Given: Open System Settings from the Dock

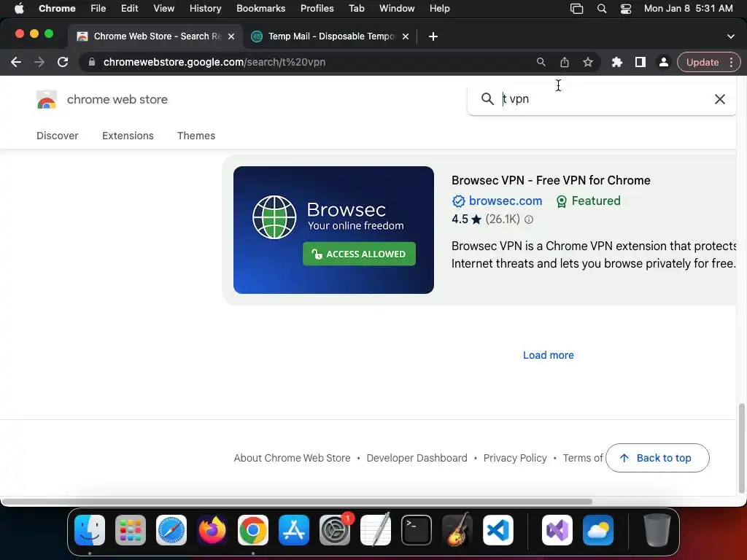Looking at the screenshot, I should click(335, 530).
